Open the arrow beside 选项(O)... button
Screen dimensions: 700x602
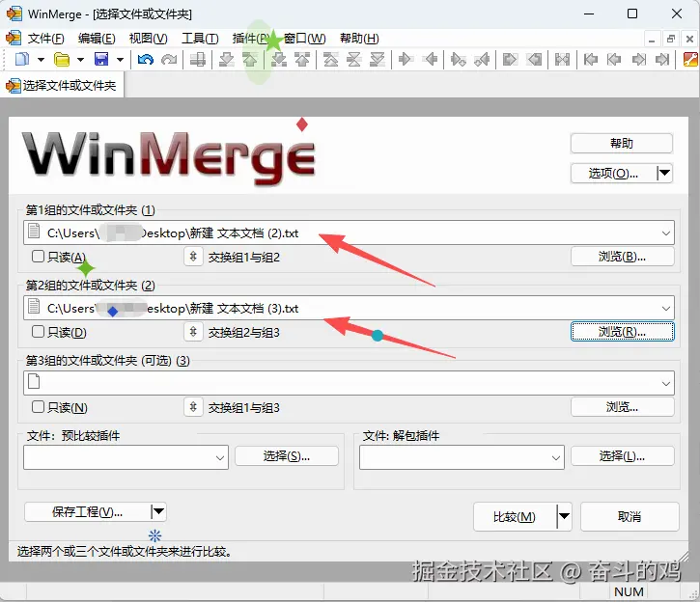[664, 173]
